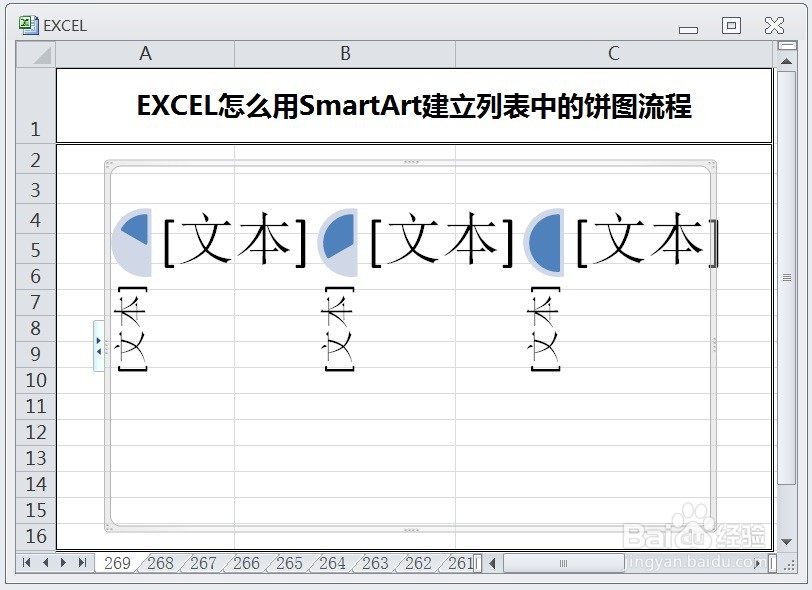Click third horizontal [文本] placeholder

[647, 239]
